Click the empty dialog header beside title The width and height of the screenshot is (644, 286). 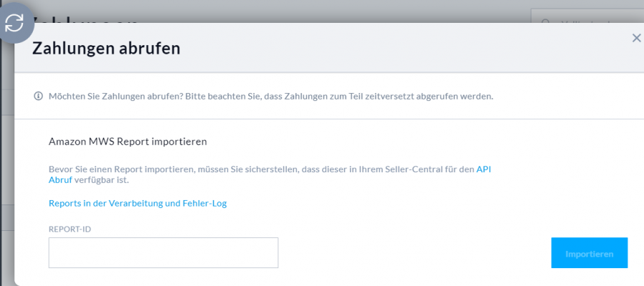394,49
